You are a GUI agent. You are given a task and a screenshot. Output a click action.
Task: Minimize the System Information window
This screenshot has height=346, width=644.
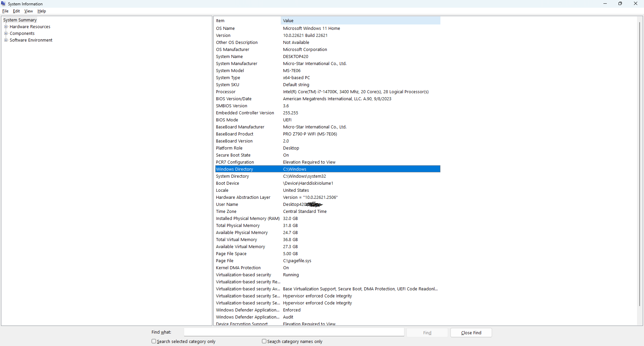coord(605,4)
